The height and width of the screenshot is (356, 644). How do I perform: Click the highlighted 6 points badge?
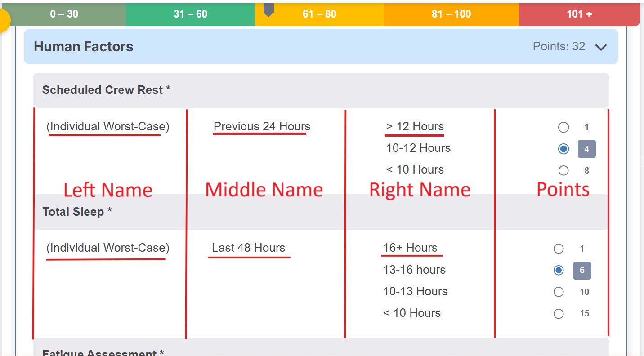582,271
